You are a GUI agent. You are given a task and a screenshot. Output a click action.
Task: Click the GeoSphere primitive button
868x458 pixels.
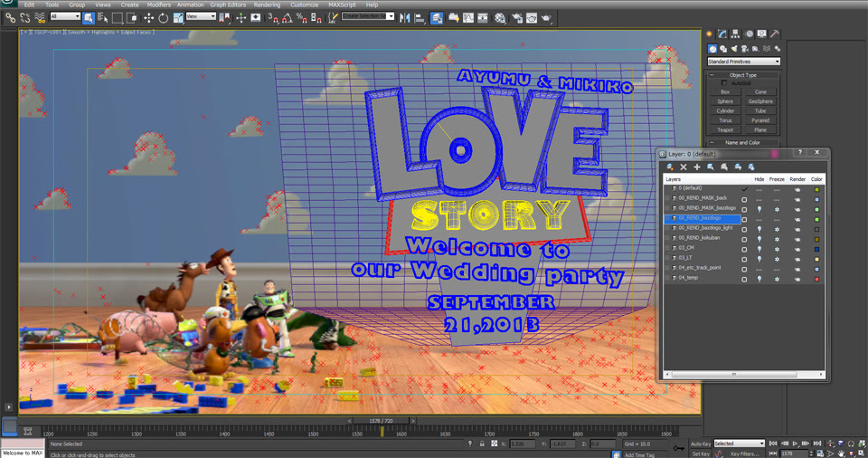pos(760,101)
